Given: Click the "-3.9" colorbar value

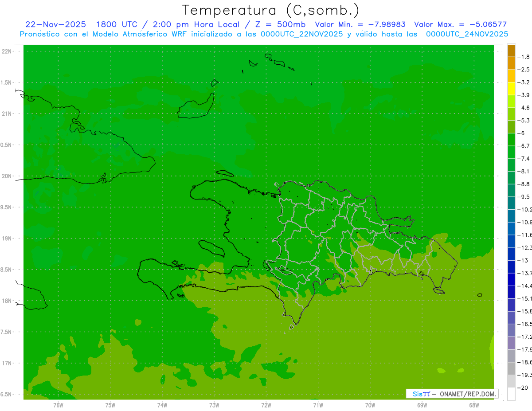Looking at the screenshot, I should click(x=524, y=95).
